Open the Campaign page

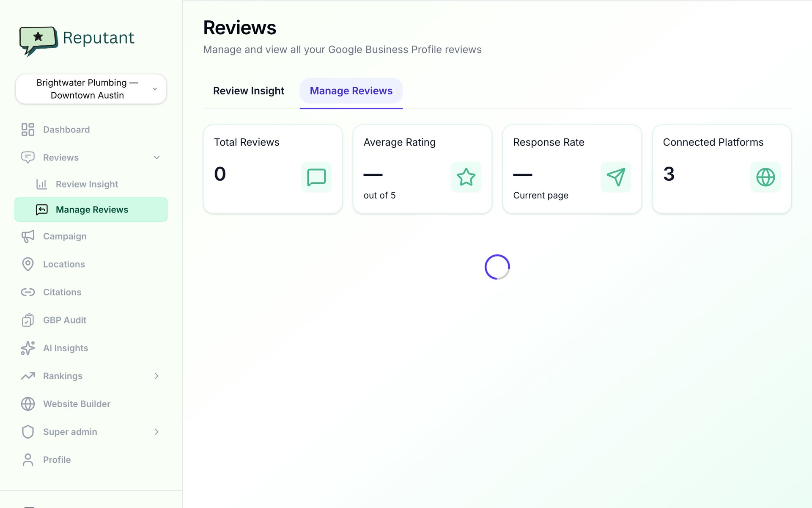pyautogui.click(x=91, y=236)
